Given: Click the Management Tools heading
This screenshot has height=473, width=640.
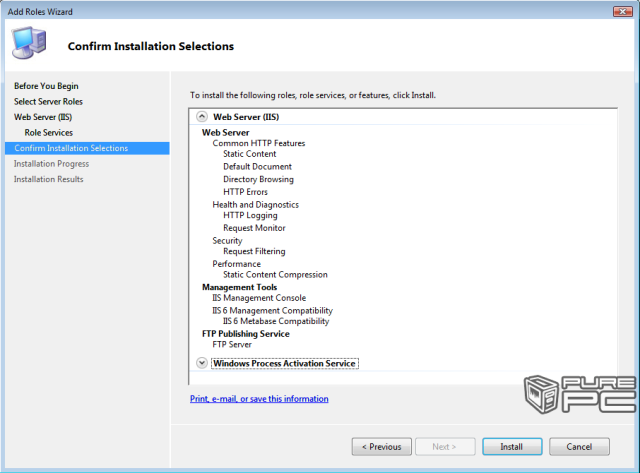Looking at the screenshot, I should pos(240,287).
